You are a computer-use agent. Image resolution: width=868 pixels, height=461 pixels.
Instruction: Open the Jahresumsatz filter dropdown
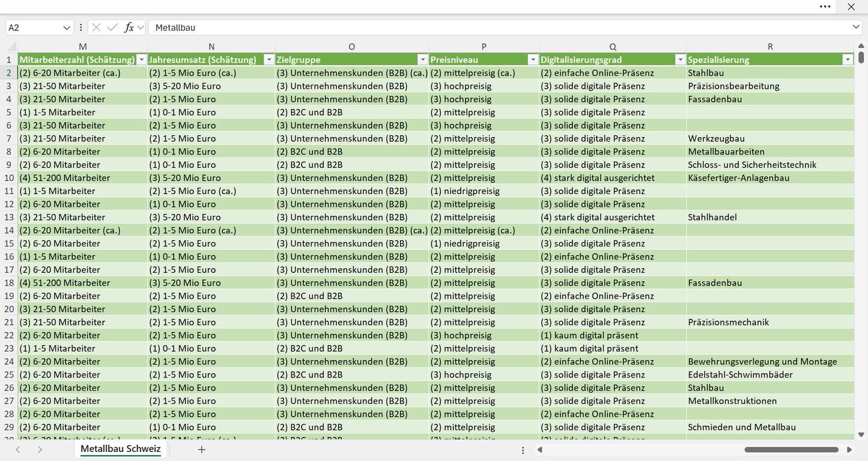269,60
